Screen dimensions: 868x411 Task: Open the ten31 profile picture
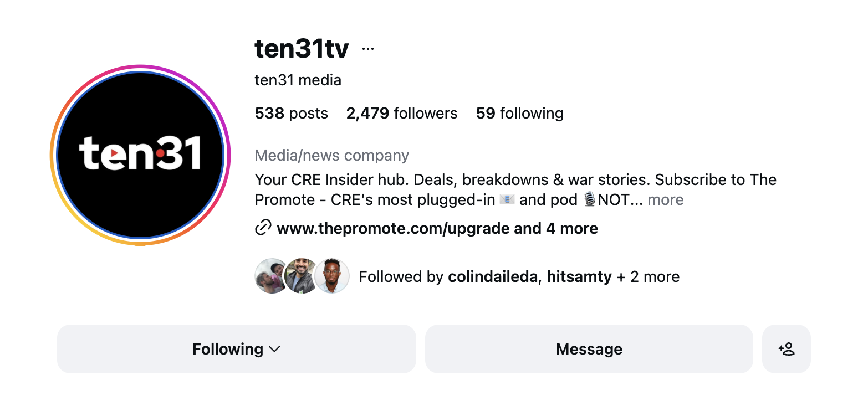[140, 155]
